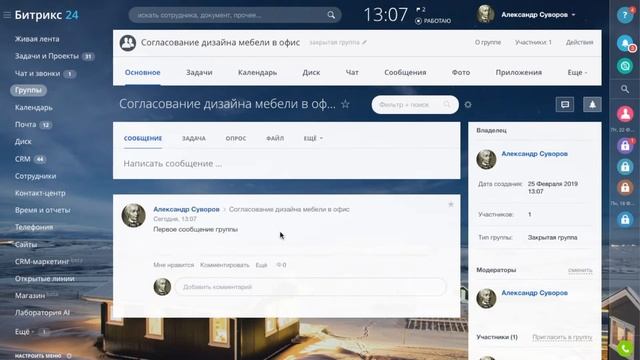This screenshot has height=360, width=640.
Task: Click the green phone call button
Action: tap(624, 349)
